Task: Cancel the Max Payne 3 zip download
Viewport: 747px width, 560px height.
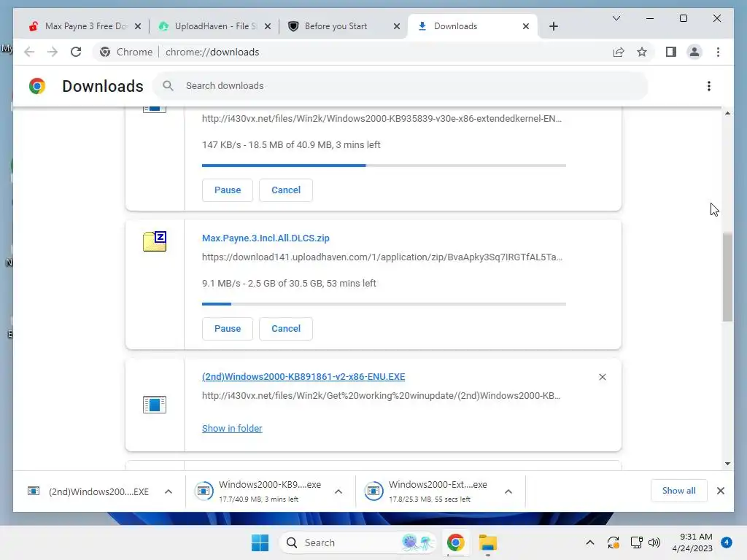Action: (x=286, y=329)
